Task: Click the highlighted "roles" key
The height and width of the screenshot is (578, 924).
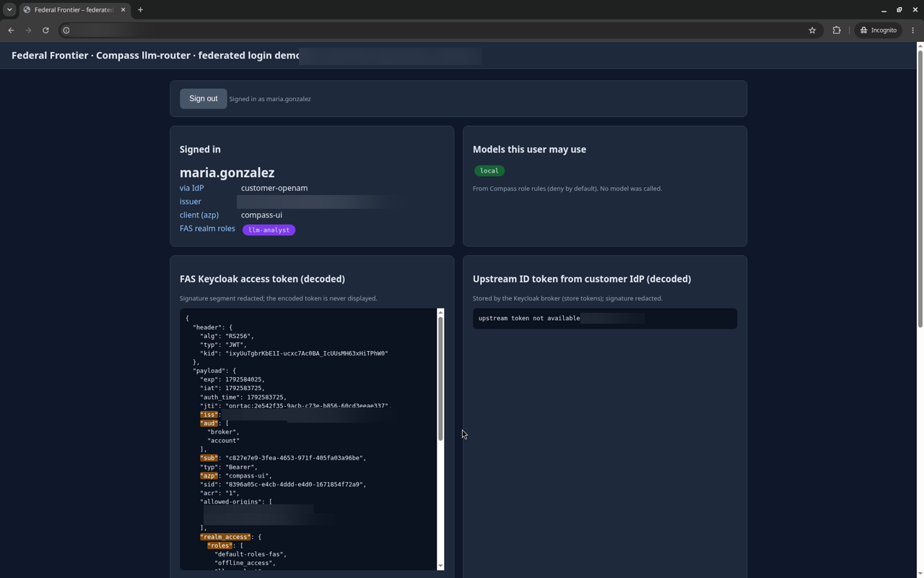Action: [x=219, y=545]
